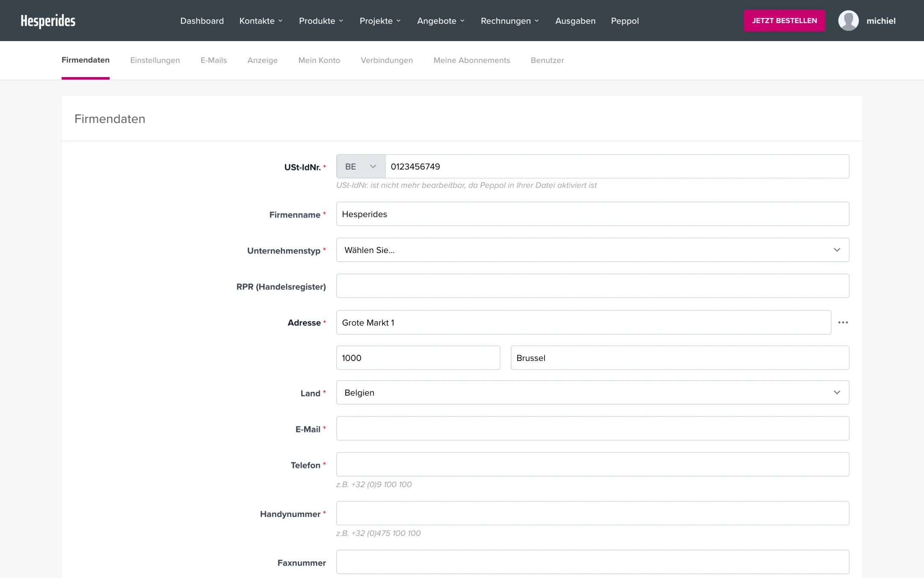The height and width of the screenshot is (578, 924).
Task: Open the Land dropdown showing Belgien
Action: (592, 393)
